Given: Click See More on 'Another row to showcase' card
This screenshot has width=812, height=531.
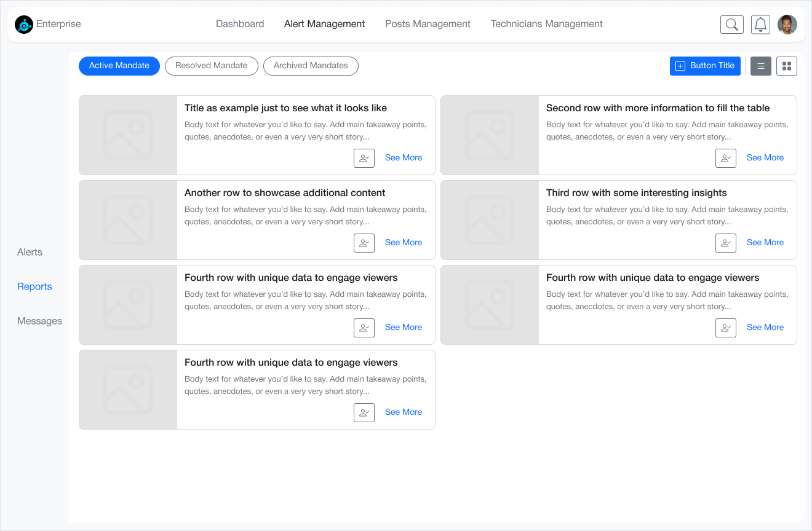Looking at the screenshot, I should coord(404,243).
